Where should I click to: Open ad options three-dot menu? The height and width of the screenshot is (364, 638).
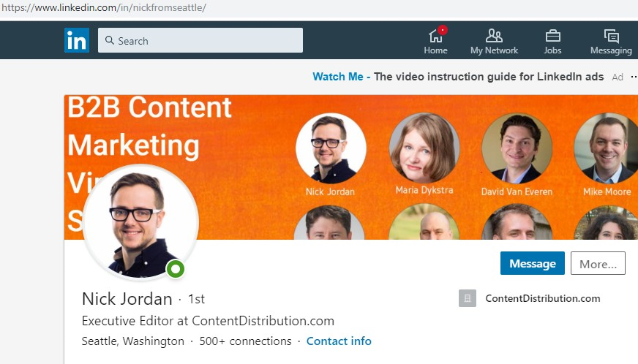(x=634, y=77)
